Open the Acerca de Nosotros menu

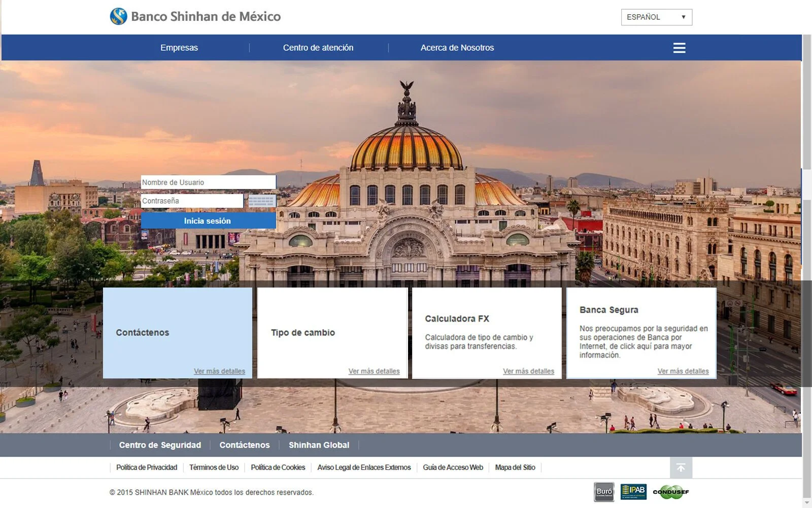pos(457,48)
